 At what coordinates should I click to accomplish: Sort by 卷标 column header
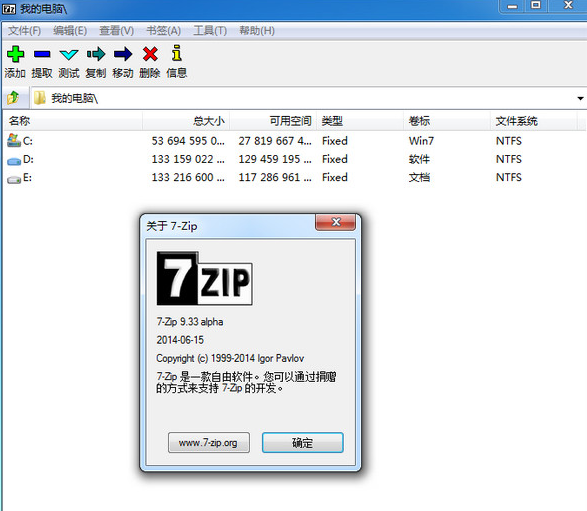(x=447, y=121)
